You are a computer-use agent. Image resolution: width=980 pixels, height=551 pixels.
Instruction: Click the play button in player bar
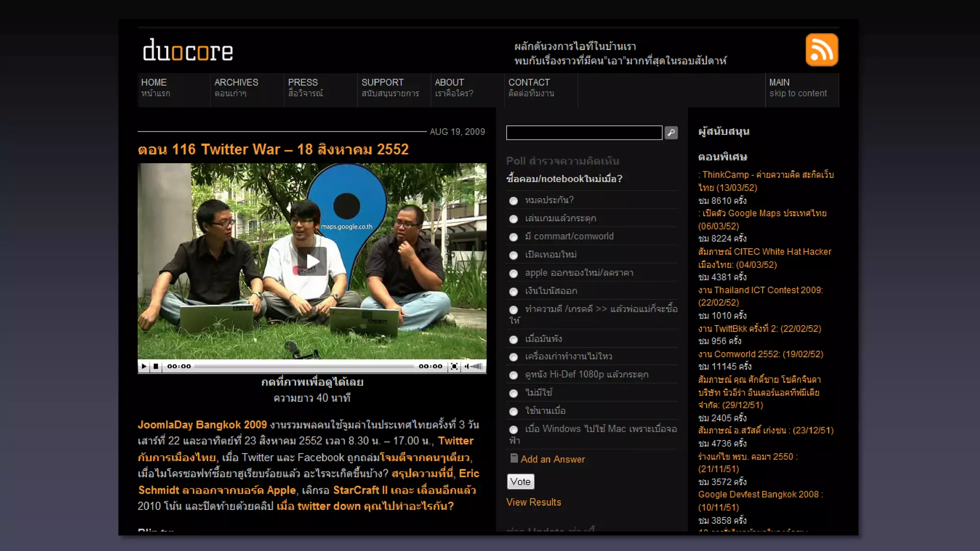[144, 366]
